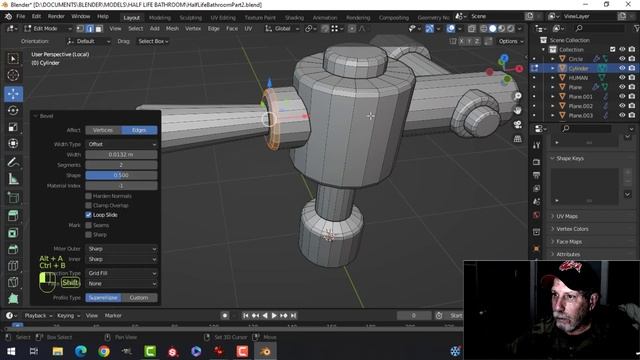Choose Superellipse profile type
Screen dimensions: 640x360
point(103,298)
